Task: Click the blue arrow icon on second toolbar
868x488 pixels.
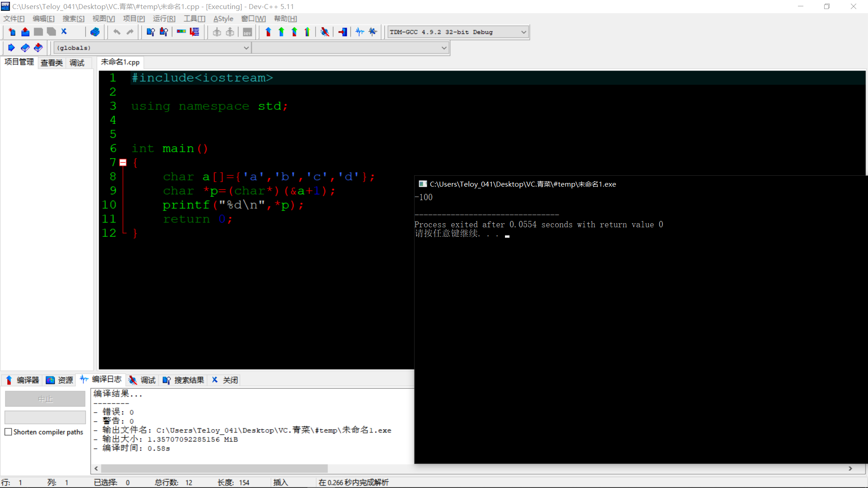Action: coord(12,47)
